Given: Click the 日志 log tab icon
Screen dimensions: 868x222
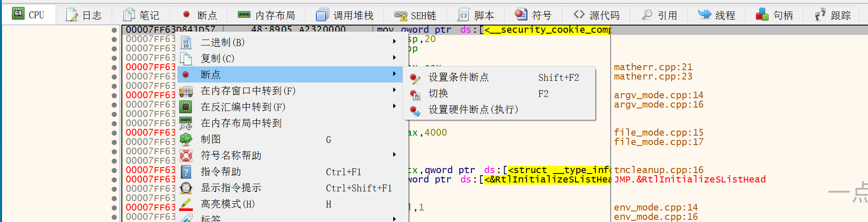Looking at the screenshot, I should pos(72,15).
